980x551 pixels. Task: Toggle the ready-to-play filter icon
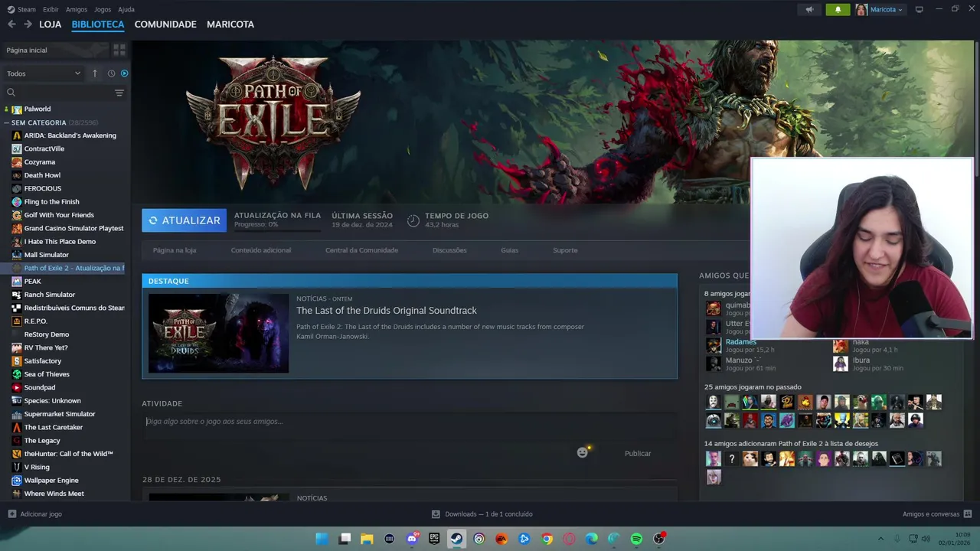click(x=125, y=73)
